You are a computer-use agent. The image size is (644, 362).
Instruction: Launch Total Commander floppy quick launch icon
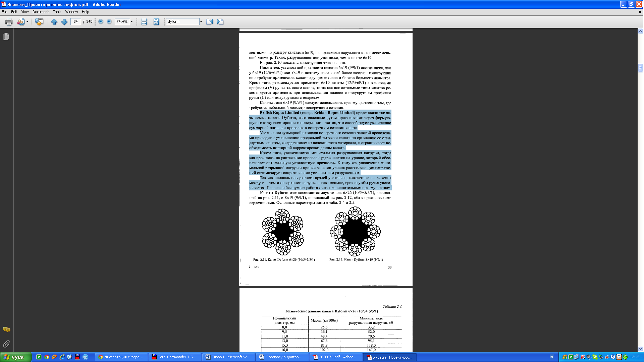click(x=77, y=357)
